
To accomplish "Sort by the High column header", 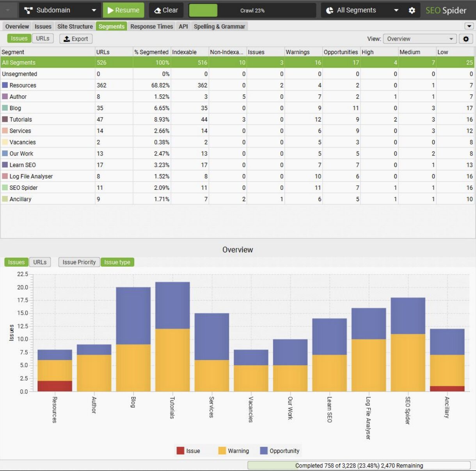I will click(379, 52).
